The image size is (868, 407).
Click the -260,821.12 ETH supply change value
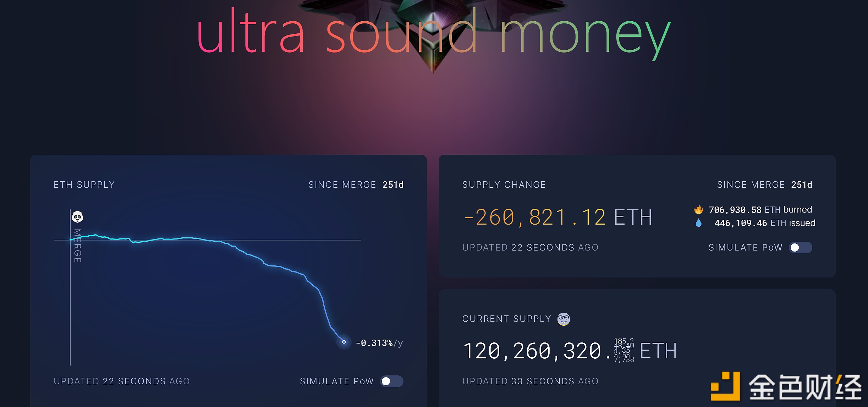557,217
